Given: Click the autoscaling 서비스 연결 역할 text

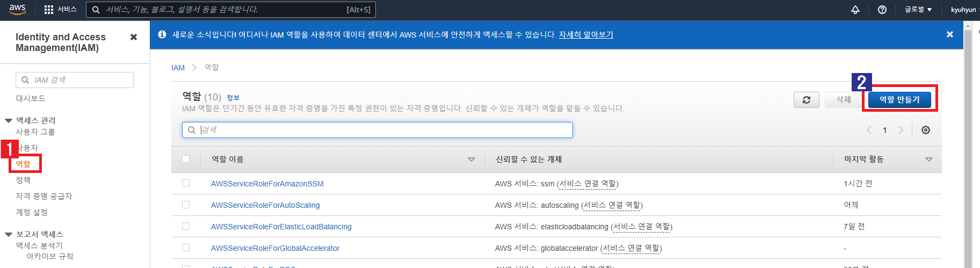Looking at the screenshot, I should (x=612, y=205).
